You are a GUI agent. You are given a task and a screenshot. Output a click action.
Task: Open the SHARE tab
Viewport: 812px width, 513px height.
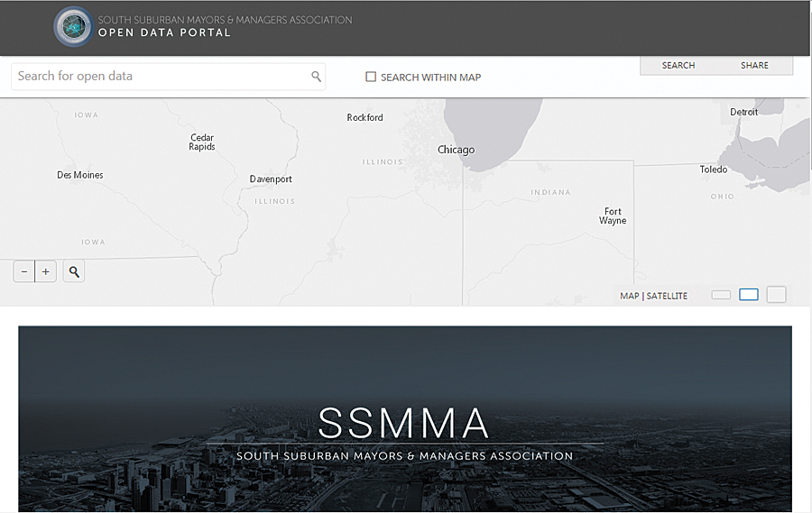point(754,65)
